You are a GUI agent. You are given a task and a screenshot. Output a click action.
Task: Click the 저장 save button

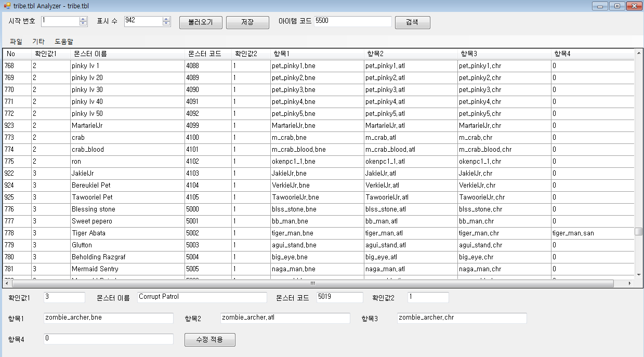[247, 22]
